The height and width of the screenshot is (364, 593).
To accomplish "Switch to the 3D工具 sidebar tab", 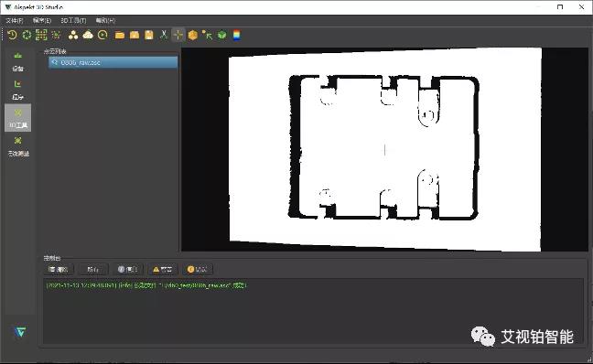I will coord(17,118).
